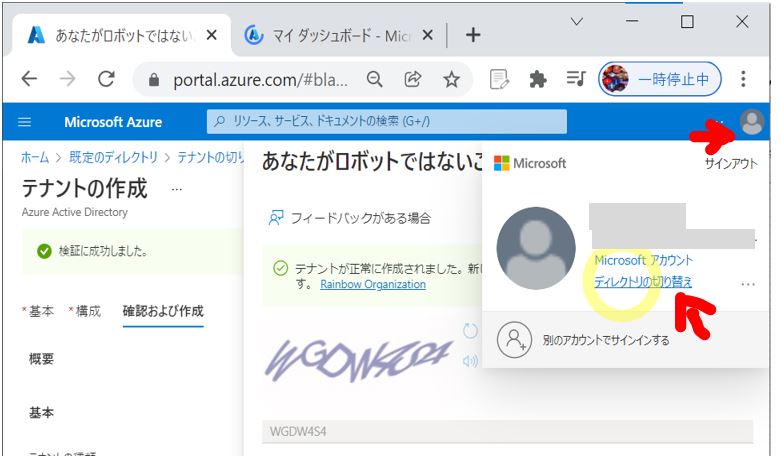Reload the page with the refresh icon

pos(106,78)
